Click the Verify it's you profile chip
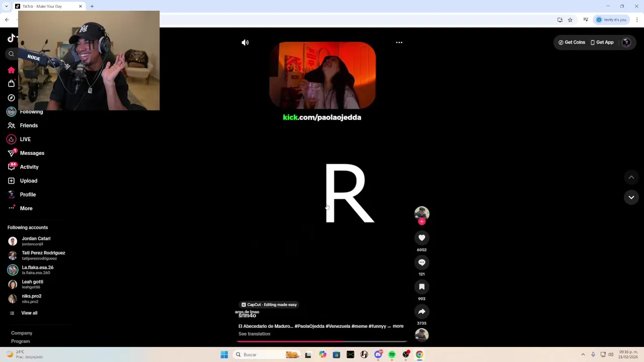This screenshot has height=362, width=644. (x=611, y=20)
